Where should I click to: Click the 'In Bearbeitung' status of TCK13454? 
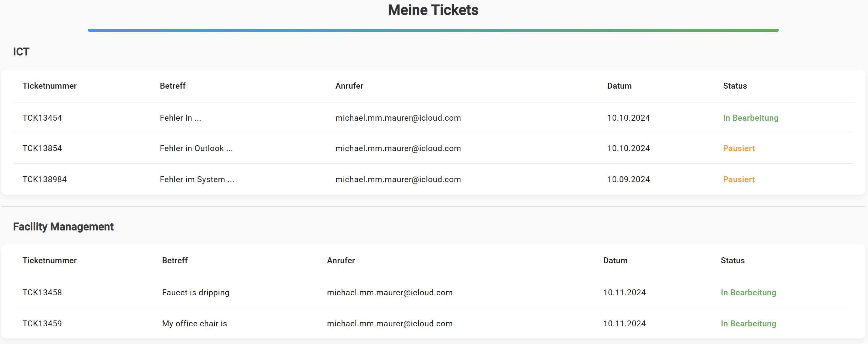(x=751, y=118)
